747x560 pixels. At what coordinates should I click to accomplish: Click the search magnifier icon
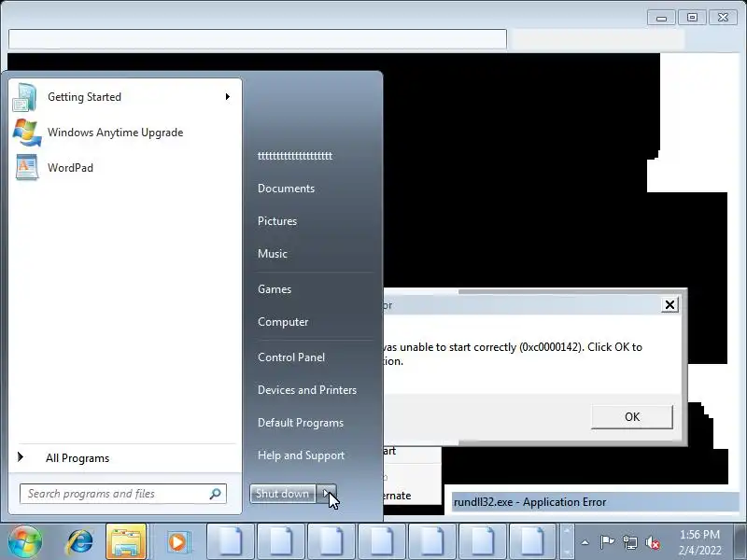216,494
